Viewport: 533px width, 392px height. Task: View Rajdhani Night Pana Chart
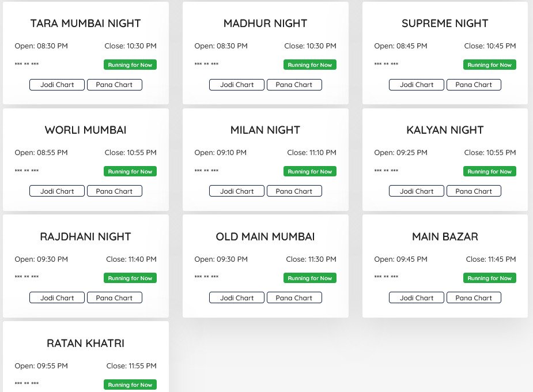tap(114, 298)
